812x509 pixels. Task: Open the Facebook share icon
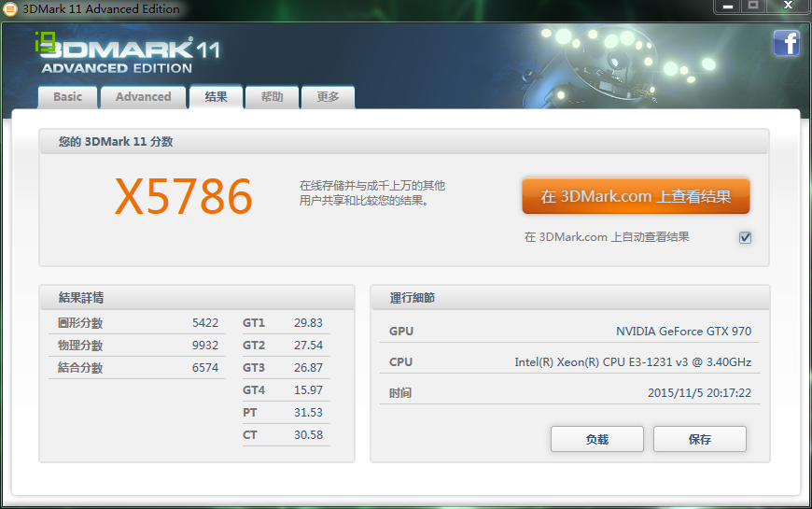click(x=787, y=43)
